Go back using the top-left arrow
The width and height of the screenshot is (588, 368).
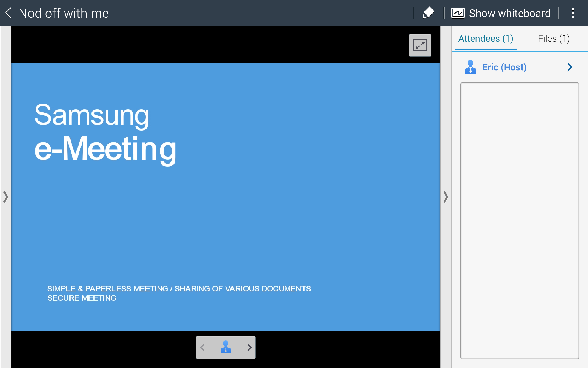click(8, 13)
